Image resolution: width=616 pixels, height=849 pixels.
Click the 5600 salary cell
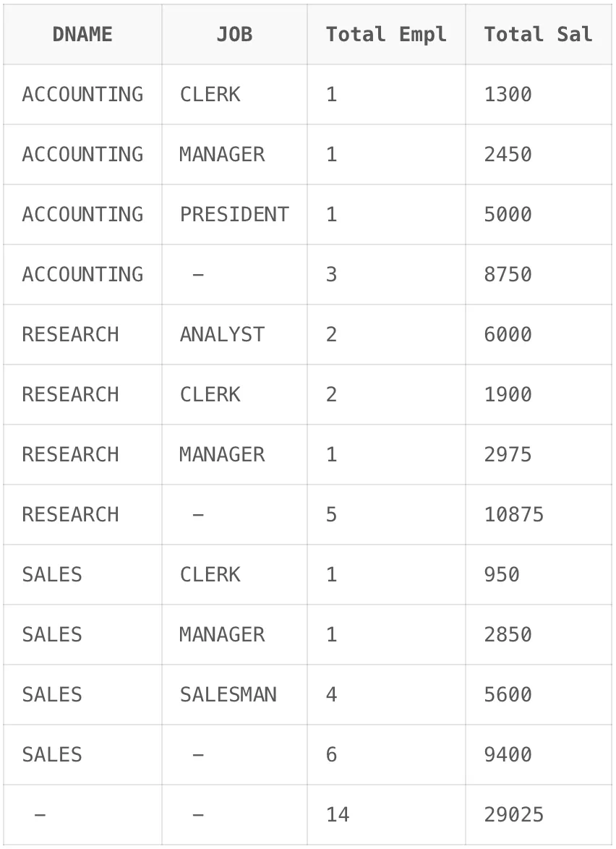click(x=539, y=695)
